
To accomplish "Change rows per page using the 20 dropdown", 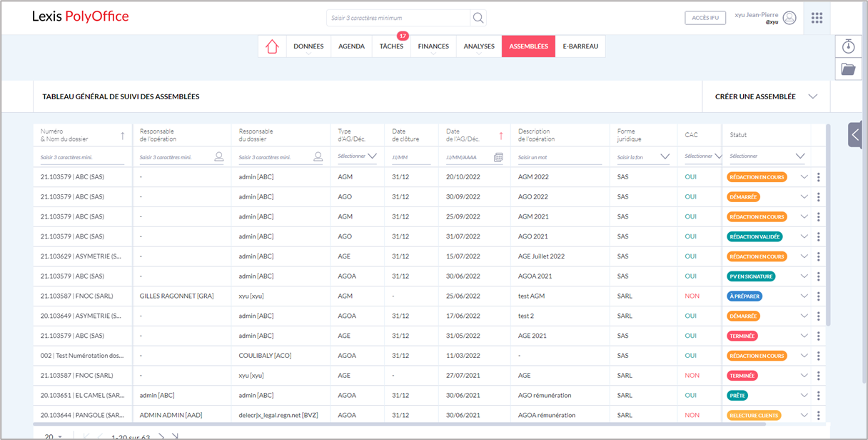I will [50, 436].
